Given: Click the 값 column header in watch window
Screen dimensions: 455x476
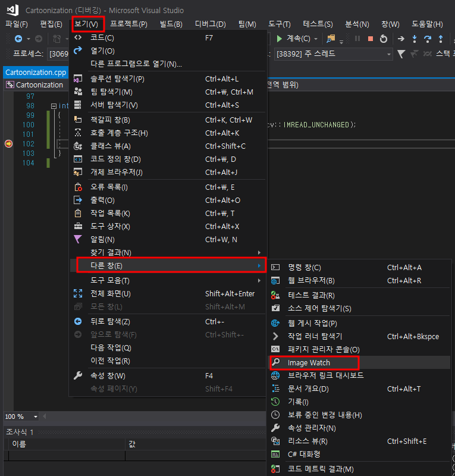Looking at the screenshot, I should 196,444.
